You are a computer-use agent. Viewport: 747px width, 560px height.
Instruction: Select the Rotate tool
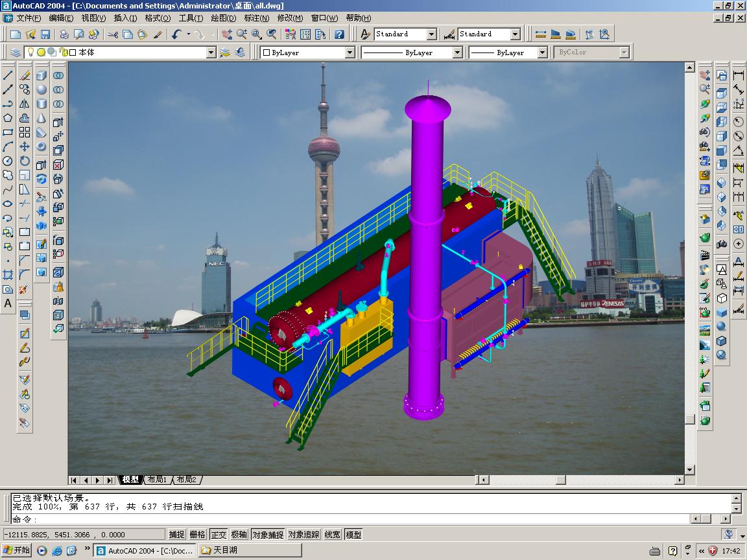[25, 161]
